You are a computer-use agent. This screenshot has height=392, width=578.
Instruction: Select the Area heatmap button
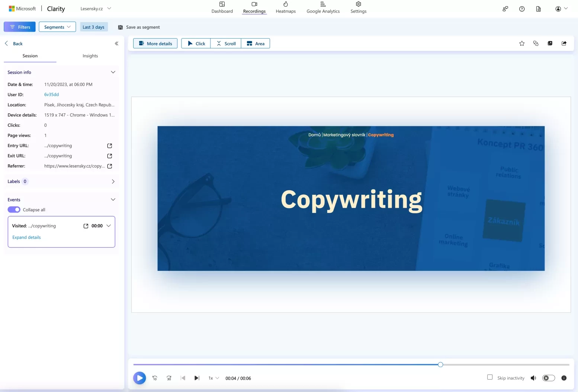coord(256,43)
